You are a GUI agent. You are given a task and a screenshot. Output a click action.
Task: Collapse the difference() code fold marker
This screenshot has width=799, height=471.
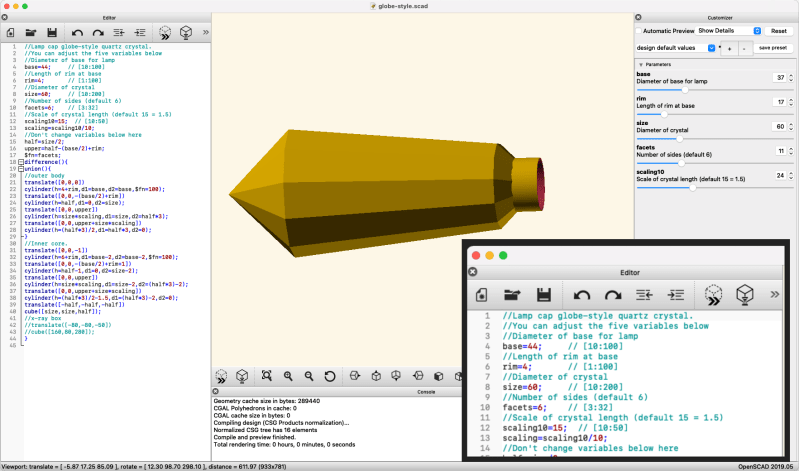21,161
